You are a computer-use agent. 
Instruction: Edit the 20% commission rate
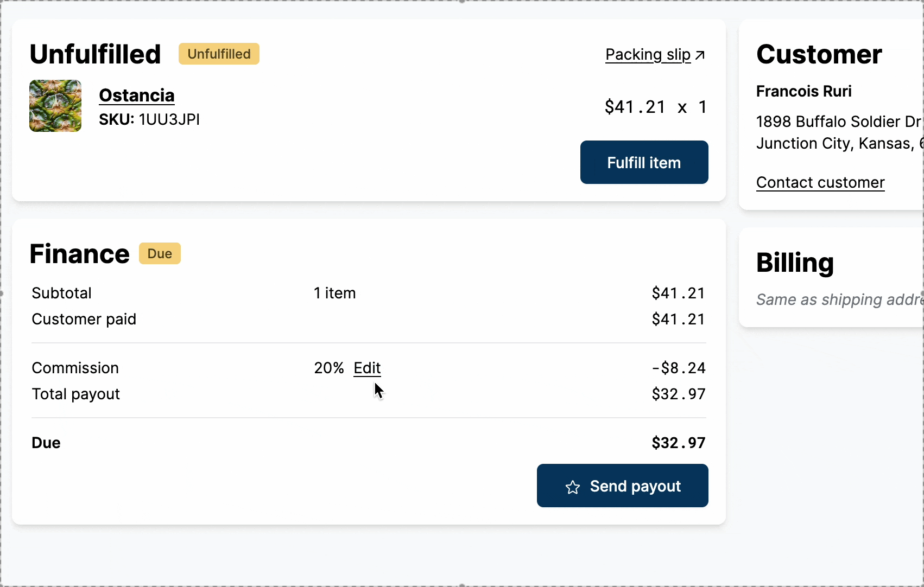(367, 368)
